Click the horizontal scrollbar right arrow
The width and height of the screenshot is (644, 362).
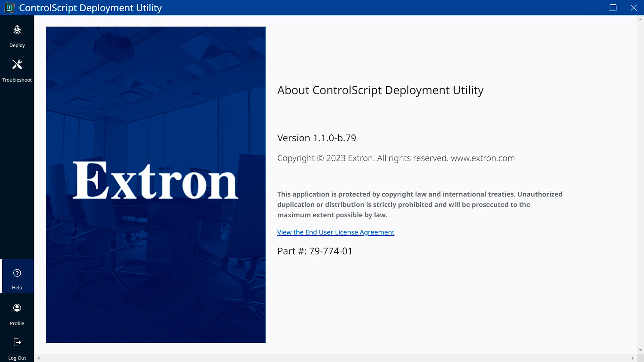(632, 358)
